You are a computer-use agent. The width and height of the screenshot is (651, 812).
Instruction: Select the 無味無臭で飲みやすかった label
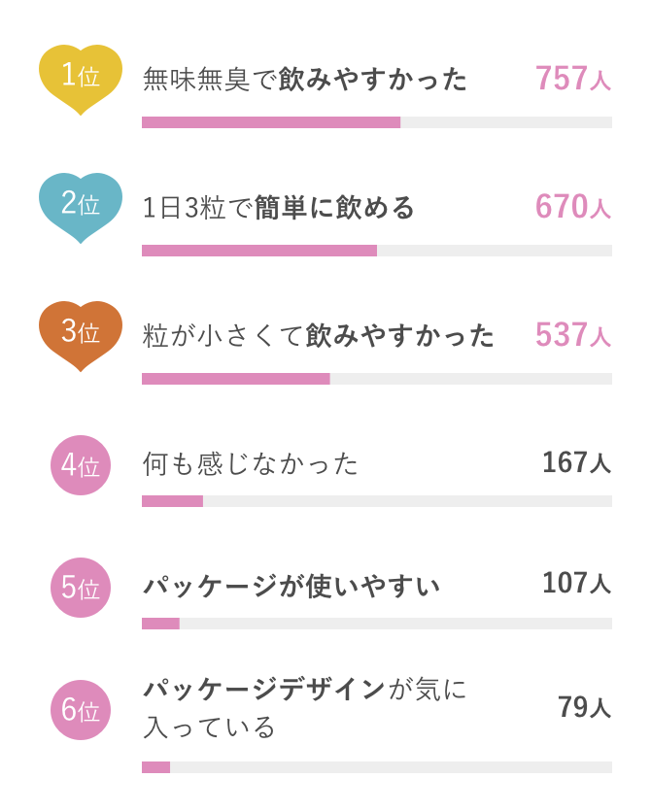pos(305,80)
